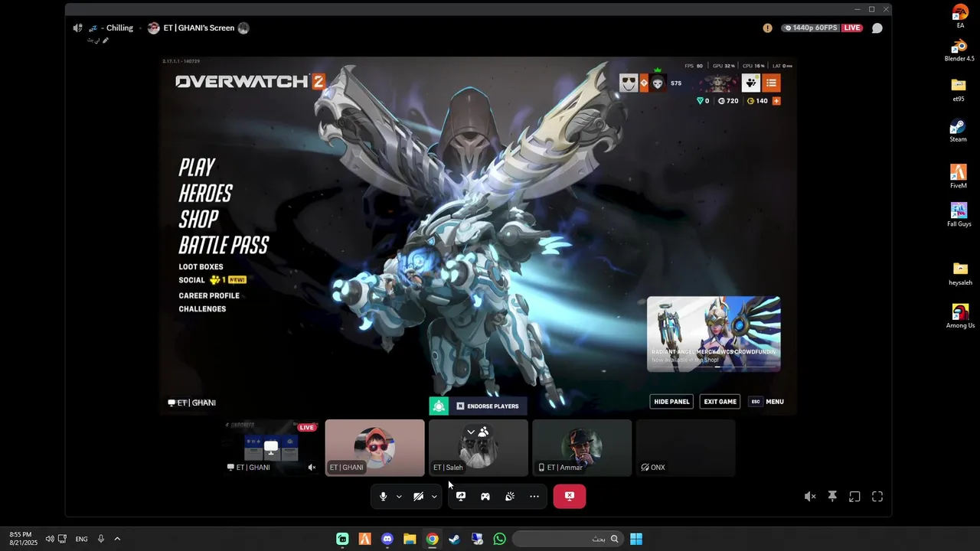The width and height of the screenshot is (980, 551).
Task: Start an activity with the game controller icon
Action: 485,497
